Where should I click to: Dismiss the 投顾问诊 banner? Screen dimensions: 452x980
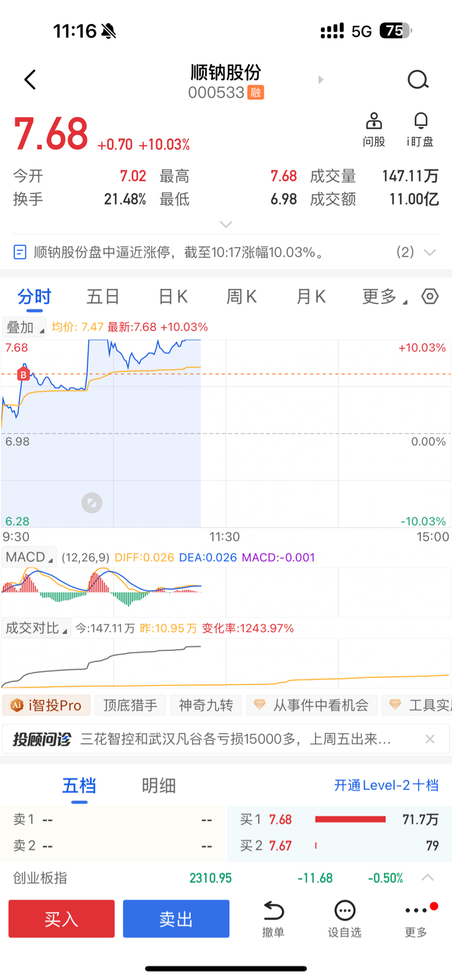(x=430, y=739)
